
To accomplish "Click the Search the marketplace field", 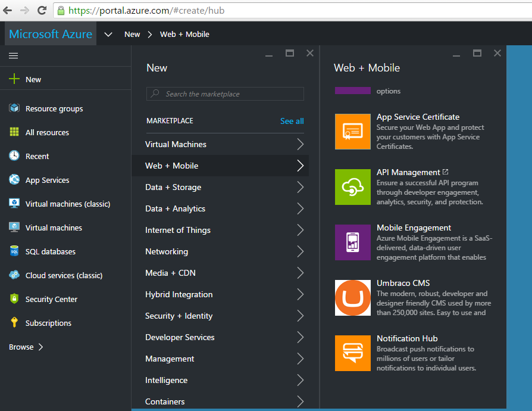I will [225, 94].
